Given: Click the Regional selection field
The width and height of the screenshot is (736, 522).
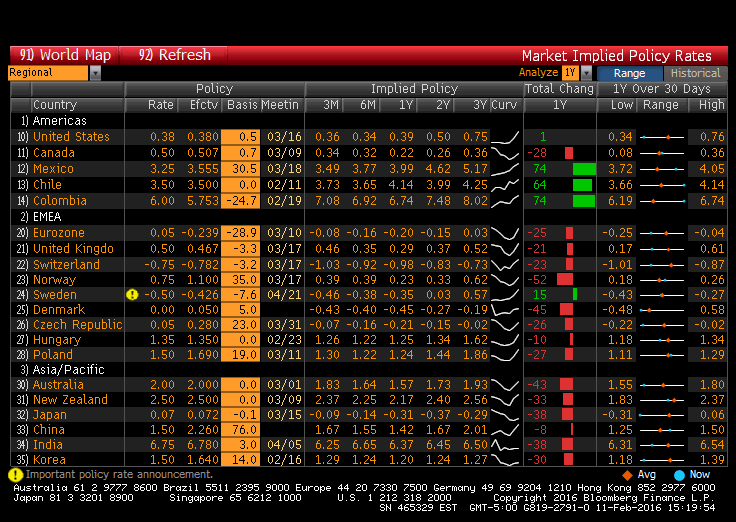Looking at the screenshot, I should click(x=48, y=73).
